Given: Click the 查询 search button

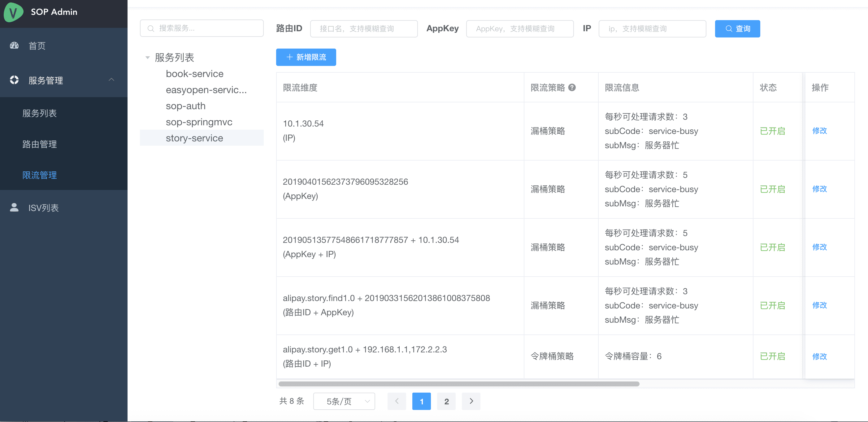Looking at the screenshot, I should tap(737, 29).
